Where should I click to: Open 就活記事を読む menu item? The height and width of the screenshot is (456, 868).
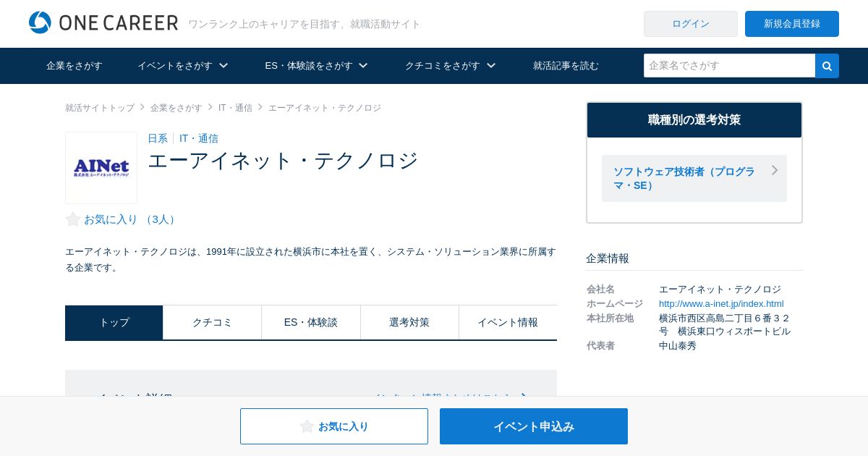[566, 66]
